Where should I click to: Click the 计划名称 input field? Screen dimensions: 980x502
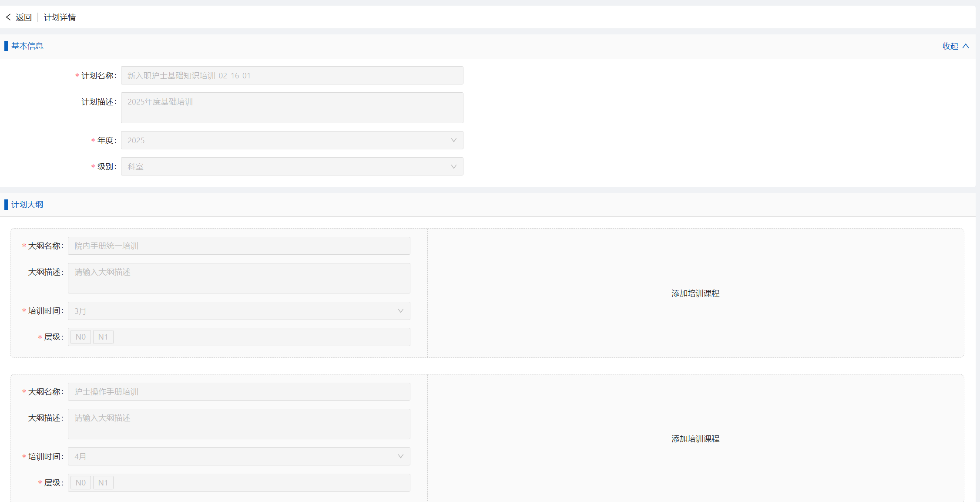292,76
